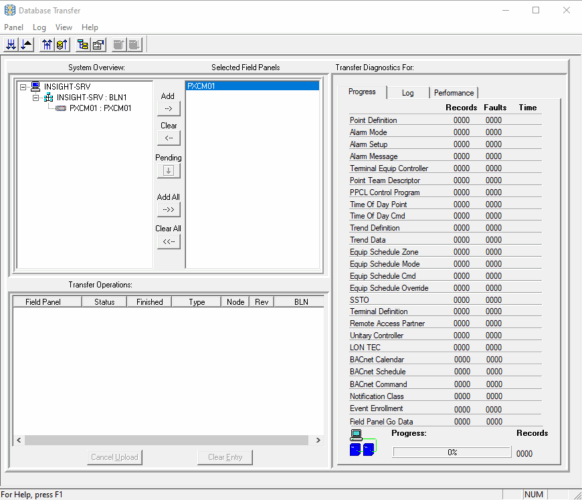
Task: Open the Panel menu
Action: [x=13, y=27]
